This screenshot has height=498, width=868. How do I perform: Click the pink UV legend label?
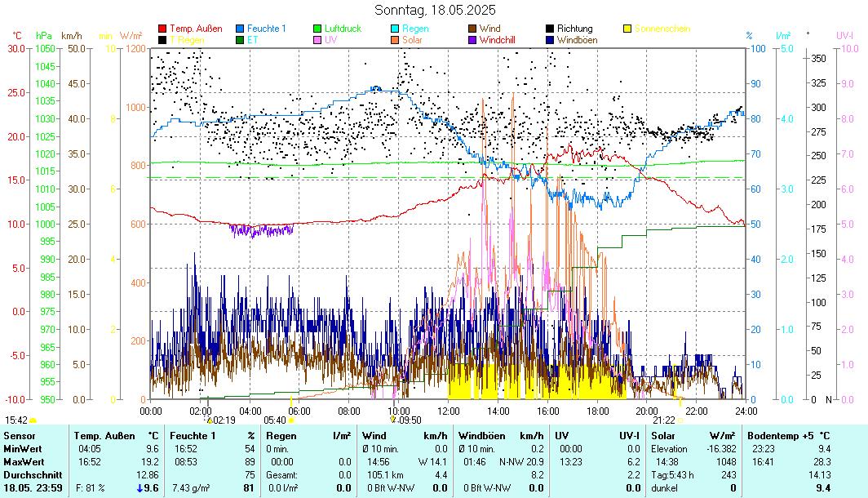click(330, 39)
